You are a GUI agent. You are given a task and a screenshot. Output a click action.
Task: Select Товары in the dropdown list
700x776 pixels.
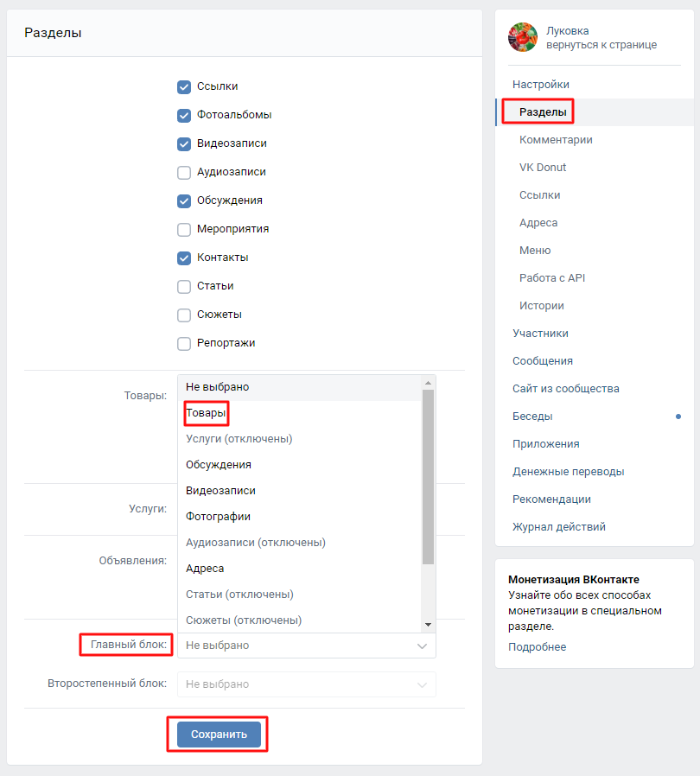pos(207,413)
